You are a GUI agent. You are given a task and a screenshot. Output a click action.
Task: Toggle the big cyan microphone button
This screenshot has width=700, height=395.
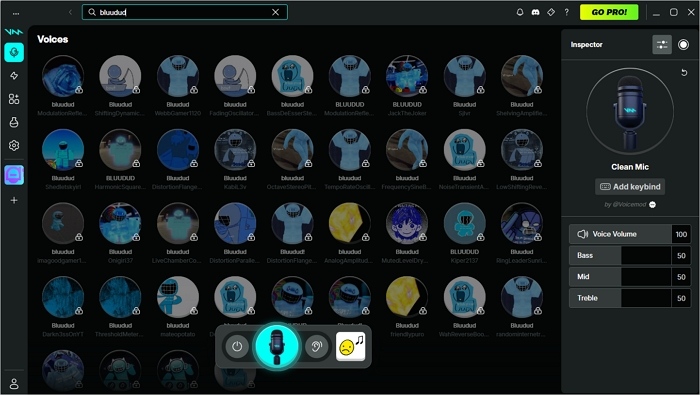[277, 346]
